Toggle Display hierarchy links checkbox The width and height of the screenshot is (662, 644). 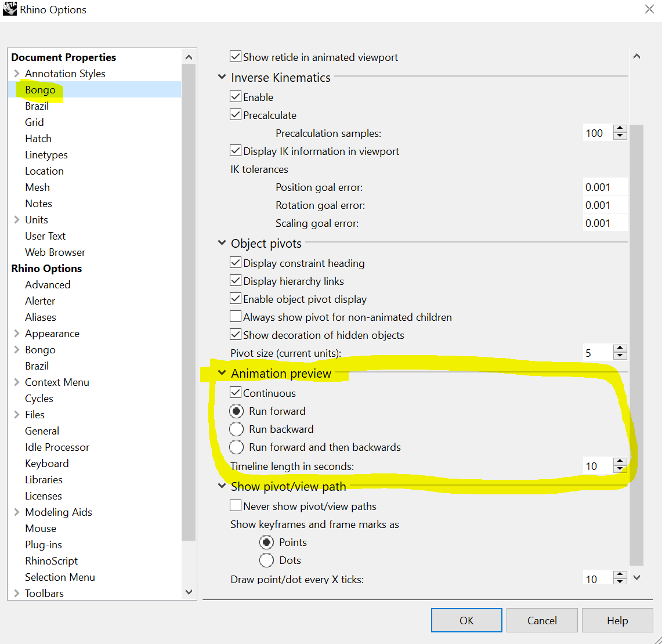click(236, 281)
